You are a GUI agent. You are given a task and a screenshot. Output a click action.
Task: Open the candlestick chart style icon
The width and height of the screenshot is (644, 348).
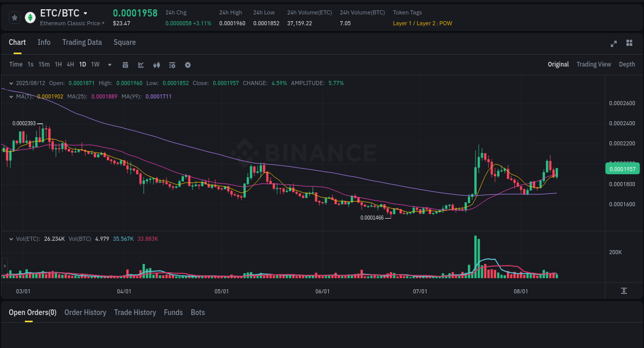click(157, 65)
